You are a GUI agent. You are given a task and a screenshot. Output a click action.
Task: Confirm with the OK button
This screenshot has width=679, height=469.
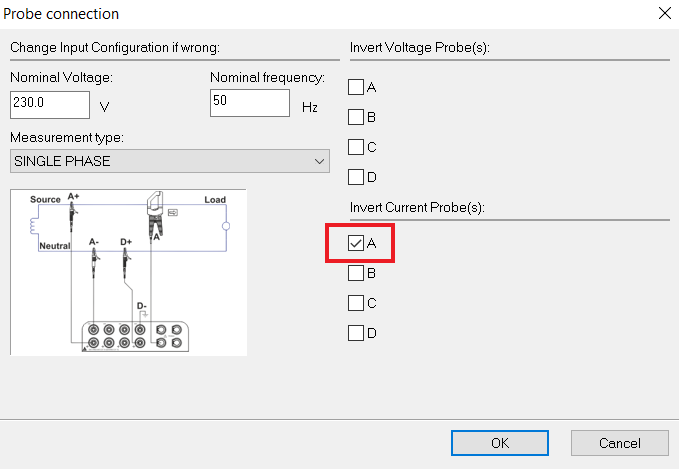point(500,443)
